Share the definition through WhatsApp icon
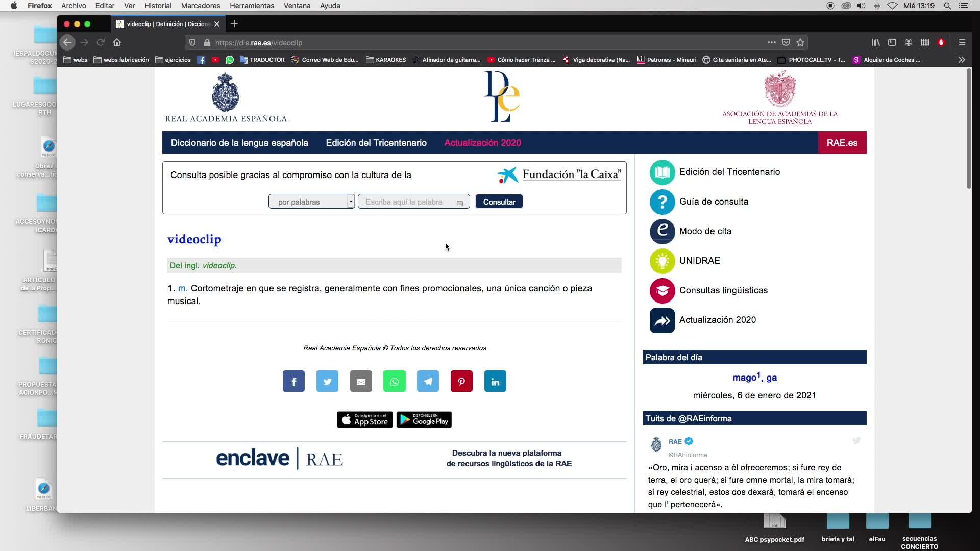The width and height of the screenshot is (980, 551). [x=394, y=381]
